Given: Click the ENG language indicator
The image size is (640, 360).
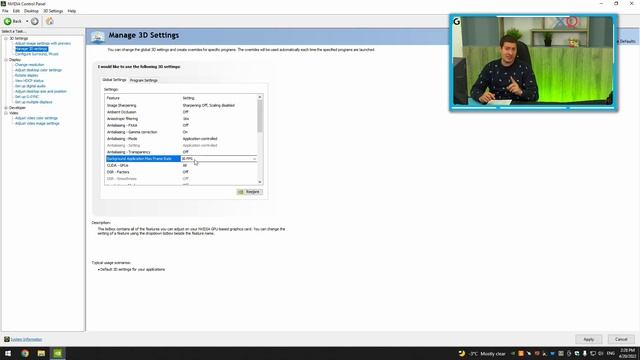Looking at the screenshot, I should click(611, 353).
